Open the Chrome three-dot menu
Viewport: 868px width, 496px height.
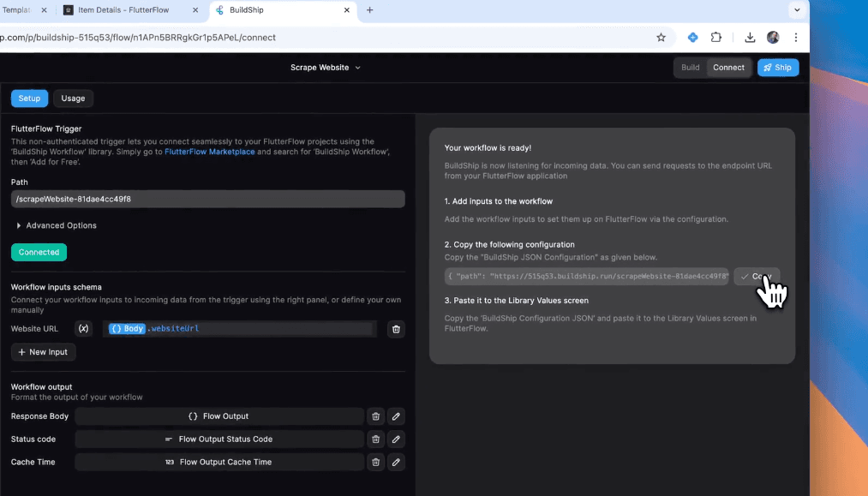click(x=796, y=38)
